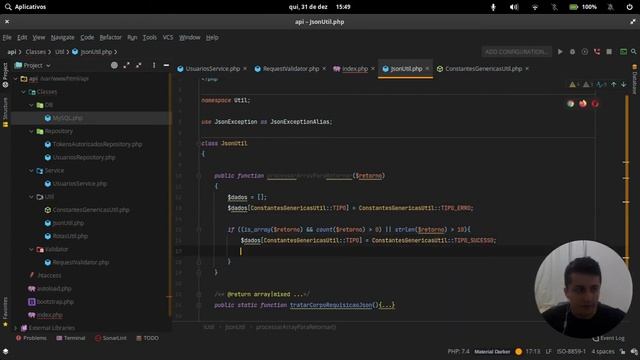Image resolution: width=640 pixels, height=360 pixels.
Task: Click PHP: 7.4 language level in status bar
Action: pyautogui.click(x=458, y=351)
